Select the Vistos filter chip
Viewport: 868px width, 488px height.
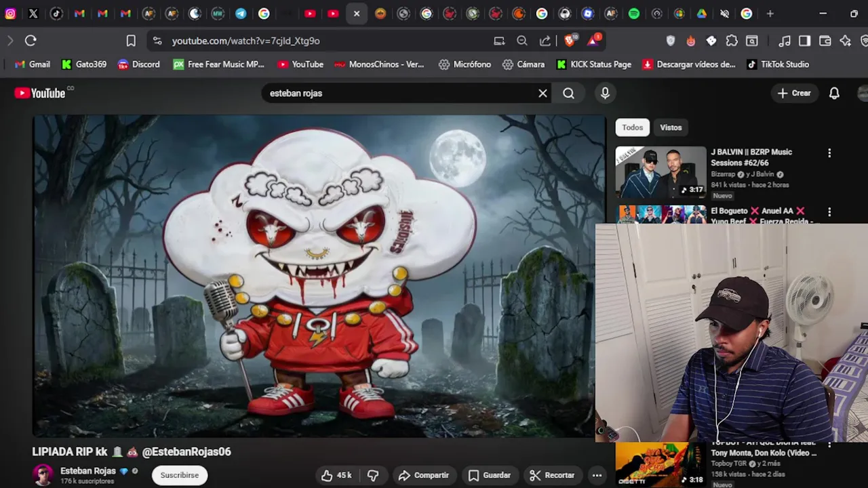tap(671, 127)
